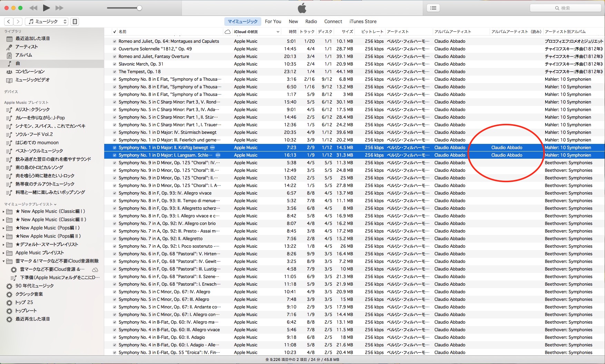
Task: Click the fast-forward next track button
Action: coord(59,8)
